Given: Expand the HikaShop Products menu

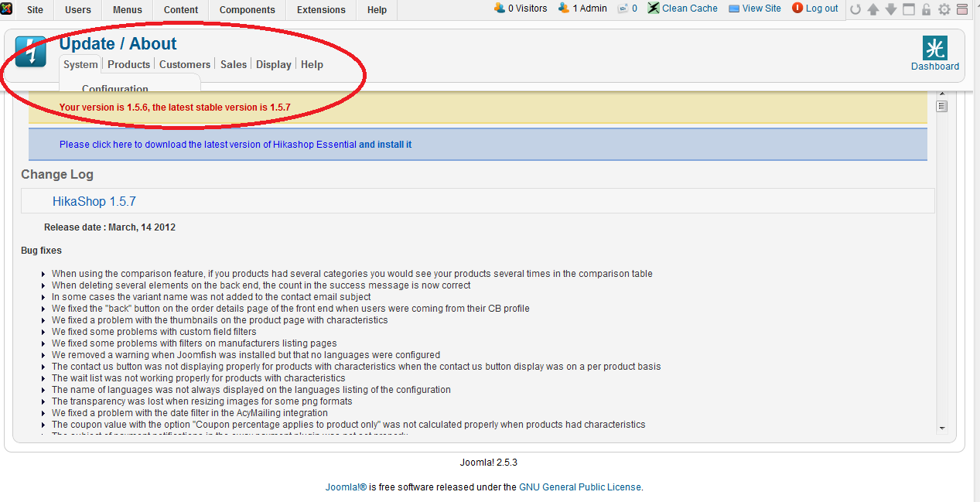Looking at the screenshot, I should (128, 65).
